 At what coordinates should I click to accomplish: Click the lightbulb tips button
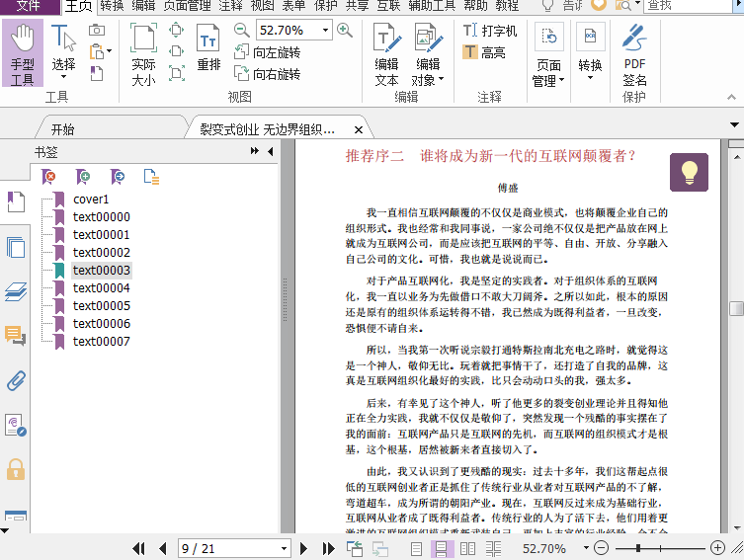[689, 172]
